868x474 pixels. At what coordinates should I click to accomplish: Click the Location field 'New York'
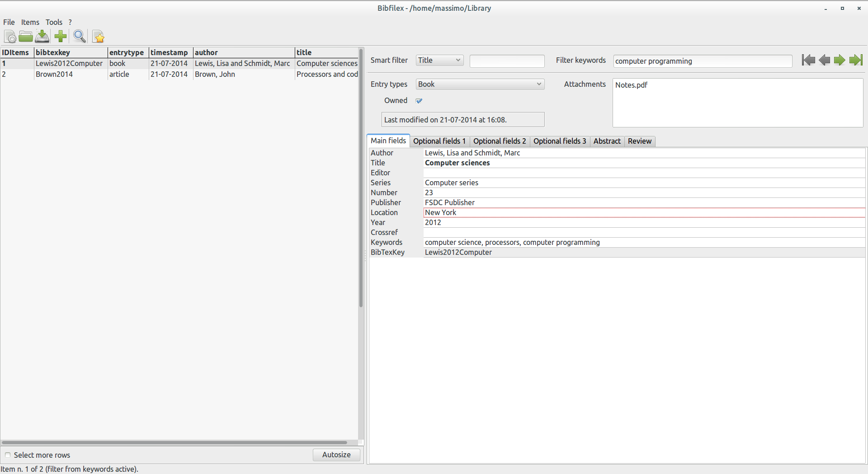tap(644, 212)
